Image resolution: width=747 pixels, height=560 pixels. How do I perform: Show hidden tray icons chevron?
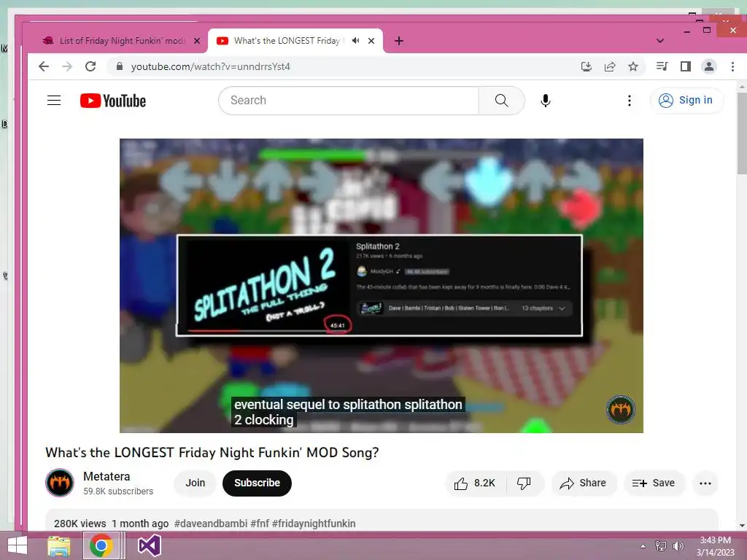[643, 546]
